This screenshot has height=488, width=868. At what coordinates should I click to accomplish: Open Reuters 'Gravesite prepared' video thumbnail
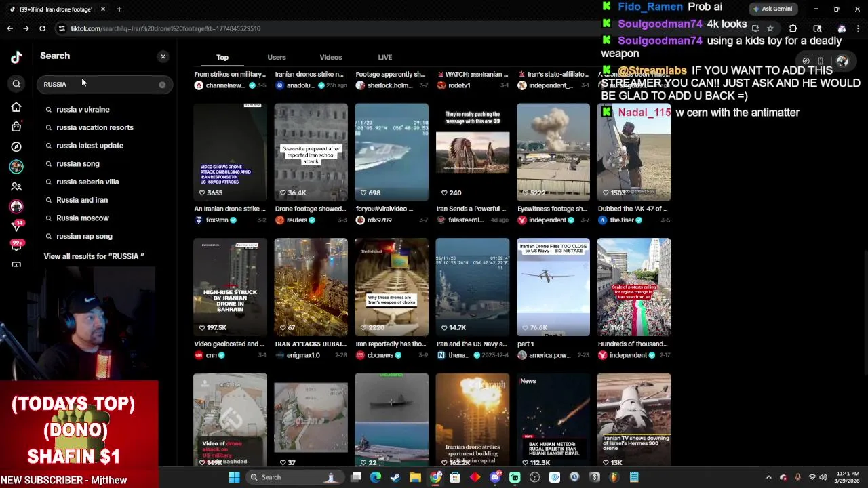pyautogui.click(x=311, y=152)
